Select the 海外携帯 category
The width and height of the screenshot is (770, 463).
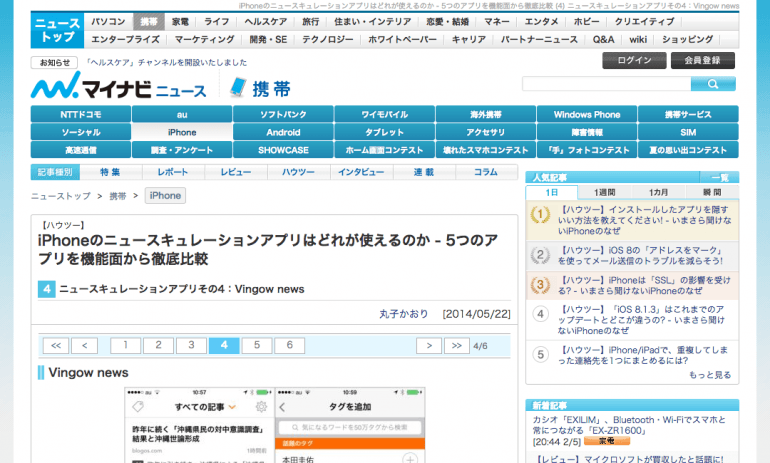click(x=486, y=114)
